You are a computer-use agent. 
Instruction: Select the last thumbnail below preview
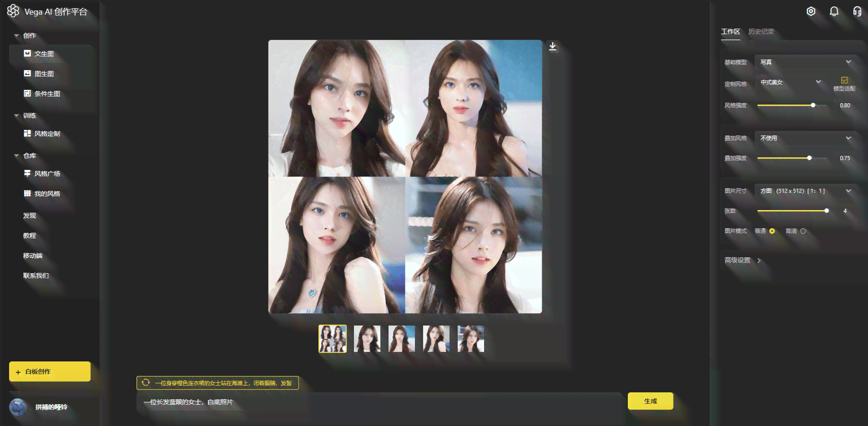(x=471, y=339)
